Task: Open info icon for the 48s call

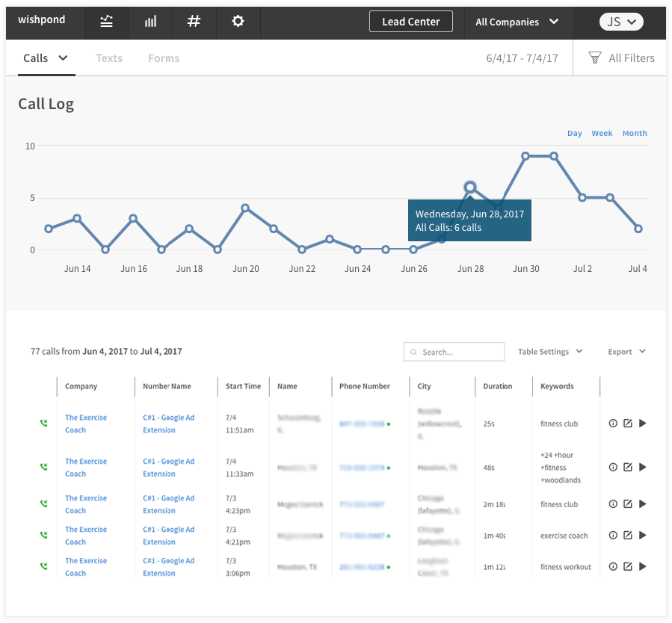Action: (613, 467)
